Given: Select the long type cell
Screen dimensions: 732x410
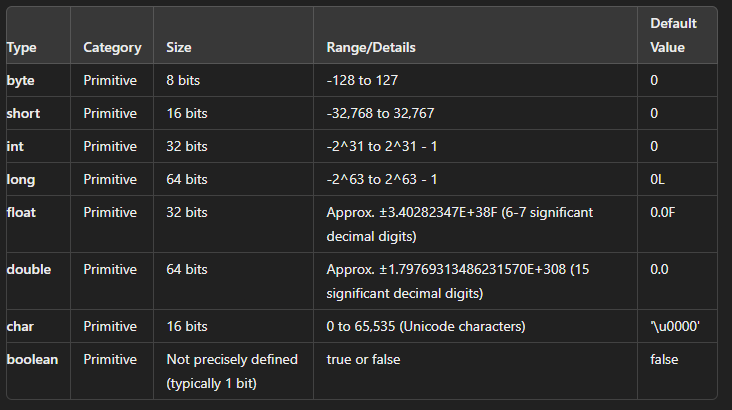Looking at the screenshot, I should (x=20, y=179).
